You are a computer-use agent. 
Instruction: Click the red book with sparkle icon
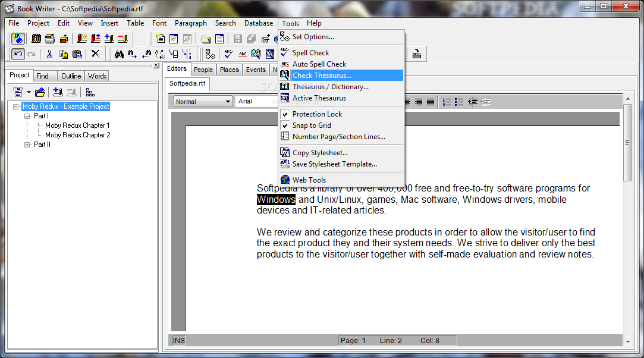click(x=82, y=39)
